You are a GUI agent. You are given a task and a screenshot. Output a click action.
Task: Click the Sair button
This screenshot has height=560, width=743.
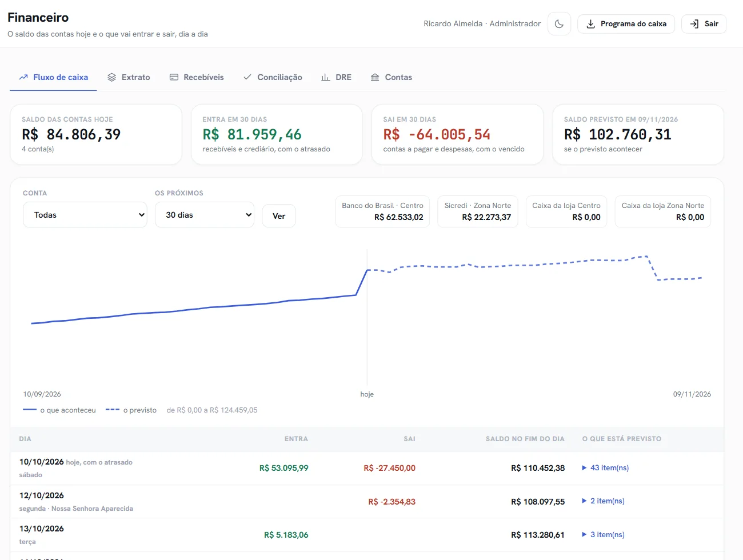pos(704,24)
